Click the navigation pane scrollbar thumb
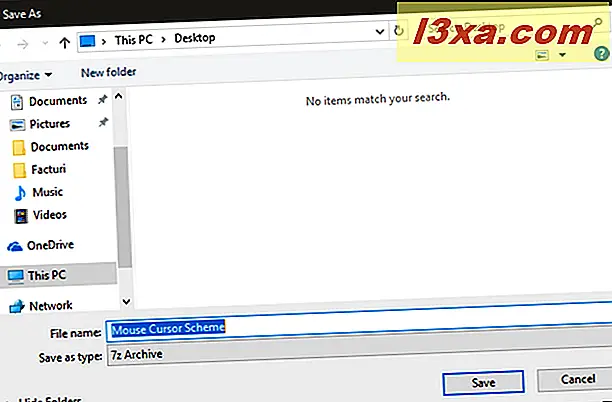 (123, 207)
